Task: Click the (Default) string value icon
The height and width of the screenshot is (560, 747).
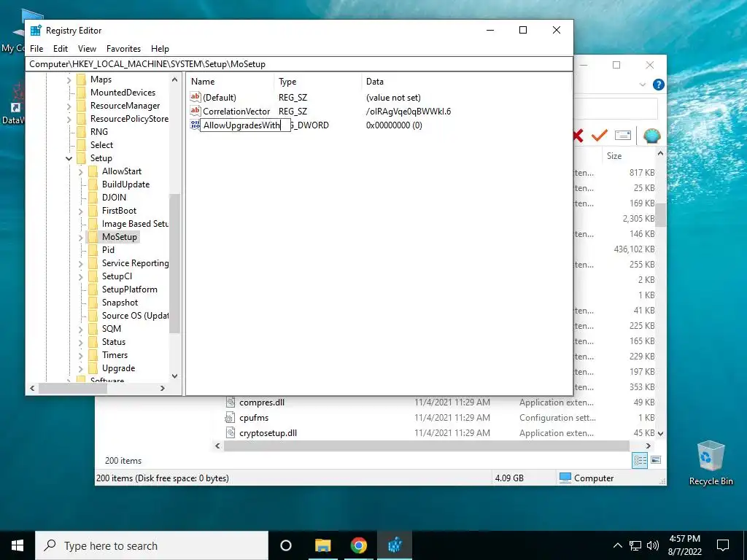Action: [196, 97]
